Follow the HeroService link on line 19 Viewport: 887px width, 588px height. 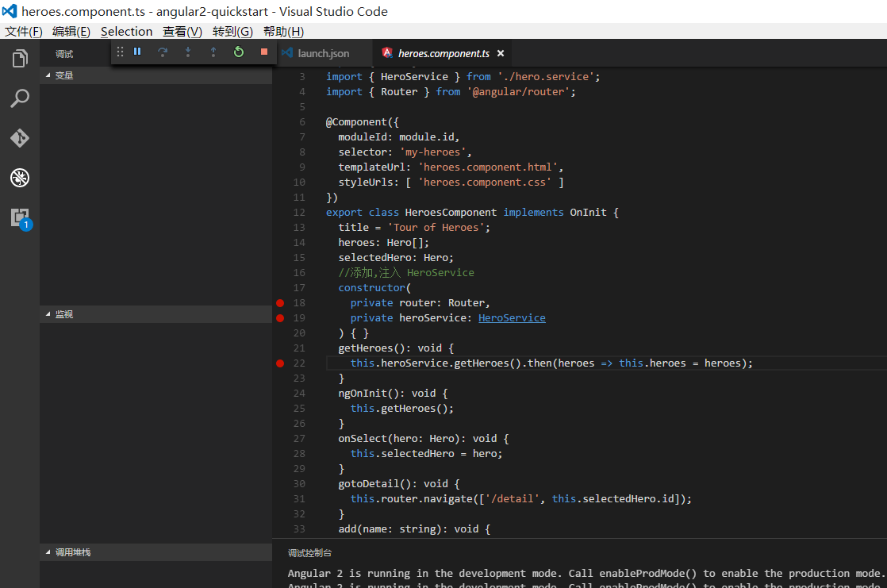[x=512, y=318]
